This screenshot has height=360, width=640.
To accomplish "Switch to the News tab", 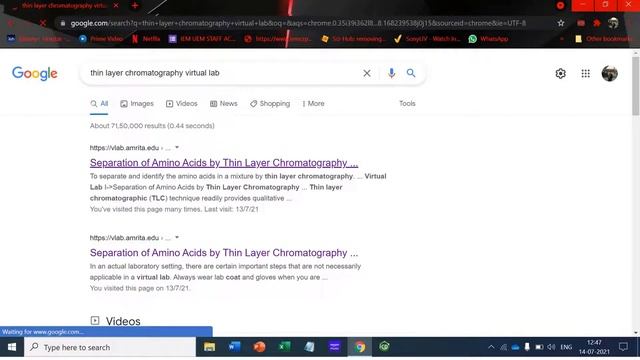I will point(224,104).
